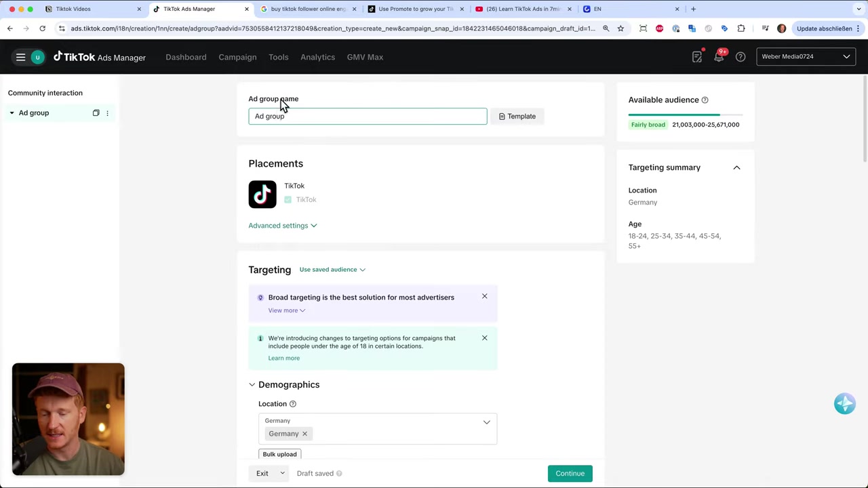868x488 pixels.
Task: Open the three-dot menu beside Ad group
Action: [107, 113]
